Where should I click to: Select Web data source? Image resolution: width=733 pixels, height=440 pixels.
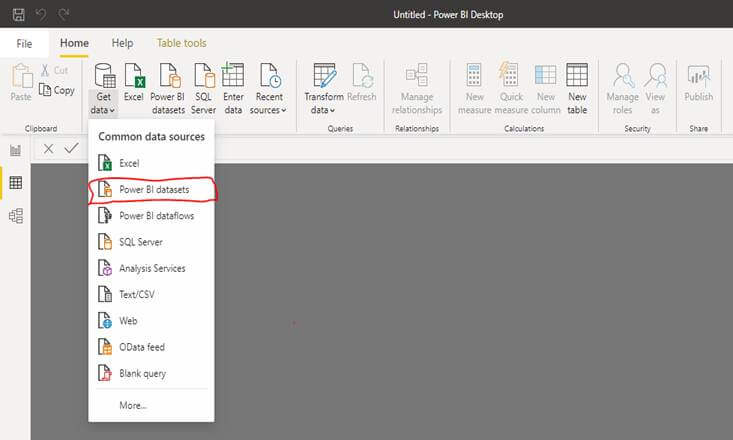click(151, 321)
